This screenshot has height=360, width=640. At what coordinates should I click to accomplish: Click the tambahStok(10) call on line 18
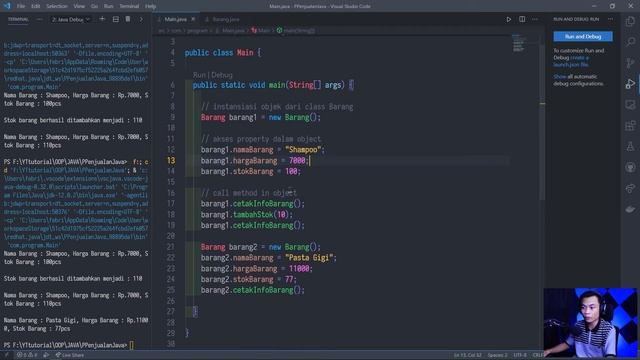click(261, 215)
